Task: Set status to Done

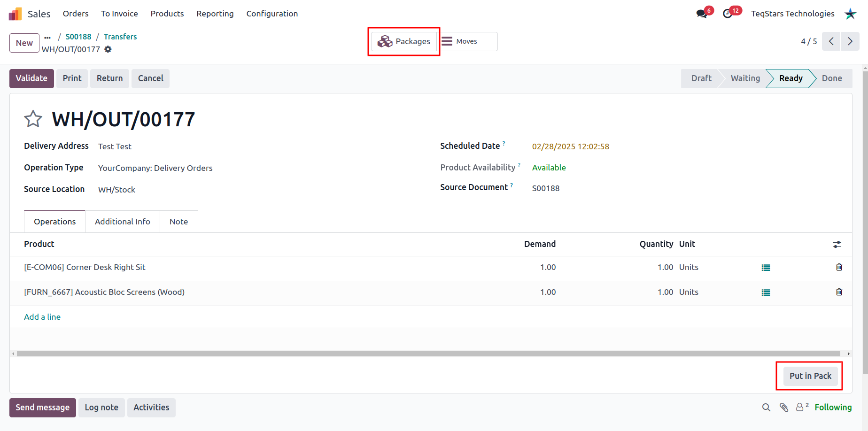Action: click(832, 78)
